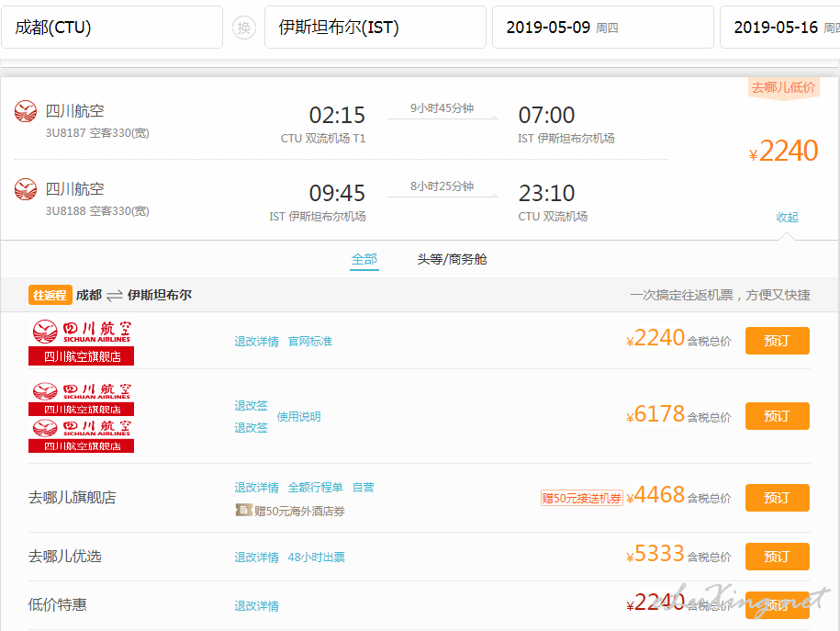Open 退改详情 for 去哪儿优选
The image size is (840, 631).
(x=257, y=558)
